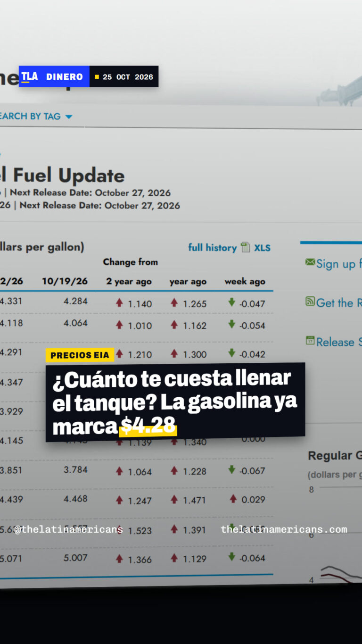362x644 pixels.
Task: Click the green down arrow beside -0.042
Action: [231, 352]
